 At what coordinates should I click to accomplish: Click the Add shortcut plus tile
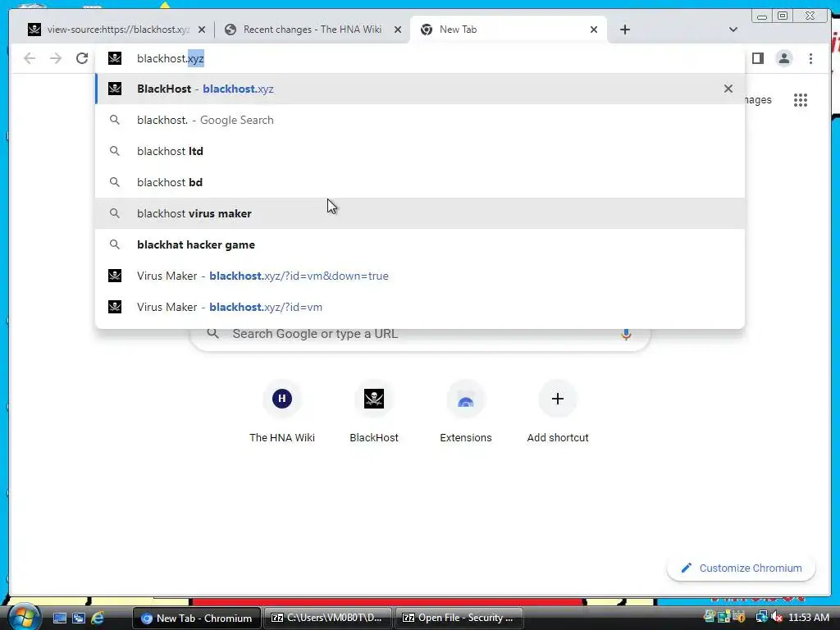pos(558,412)
